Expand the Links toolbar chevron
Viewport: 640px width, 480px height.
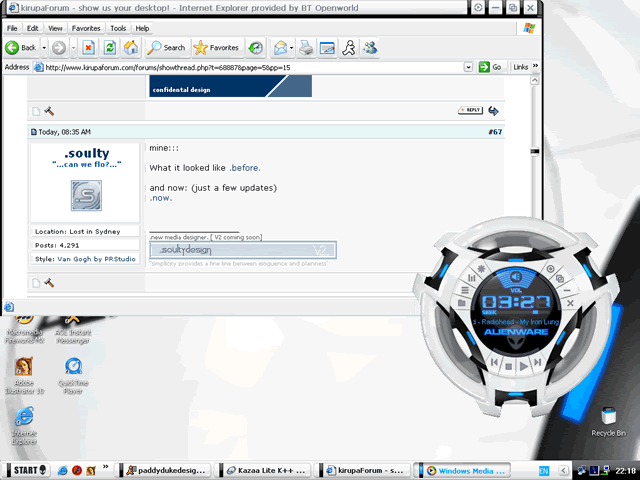pyautogui.click(x=536, y=66)
